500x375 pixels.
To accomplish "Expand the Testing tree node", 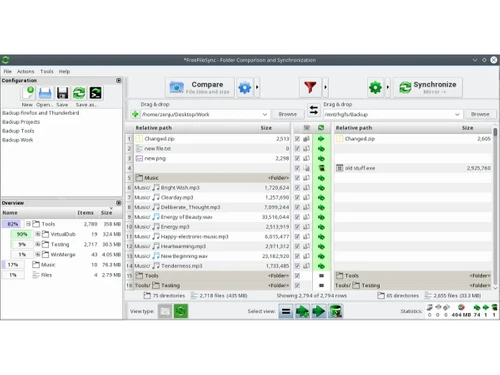I will click(x=38, y=244).
